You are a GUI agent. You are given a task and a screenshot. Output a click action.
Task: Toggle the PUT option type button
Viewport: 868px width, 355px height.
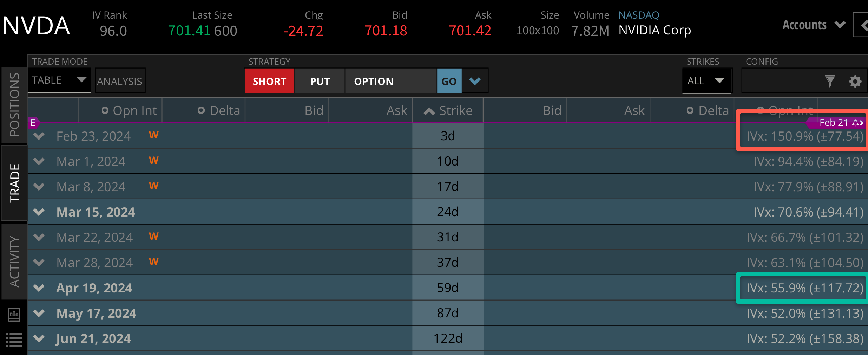pyautogui.click(x=320, y=81)
